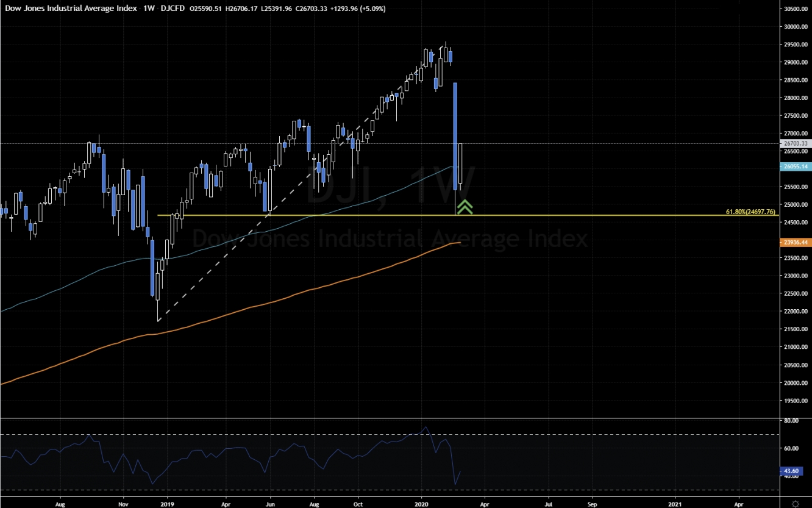Click the Sep label on time axis
This screenshot has width=812, height=508.
(x=592, y=504)
